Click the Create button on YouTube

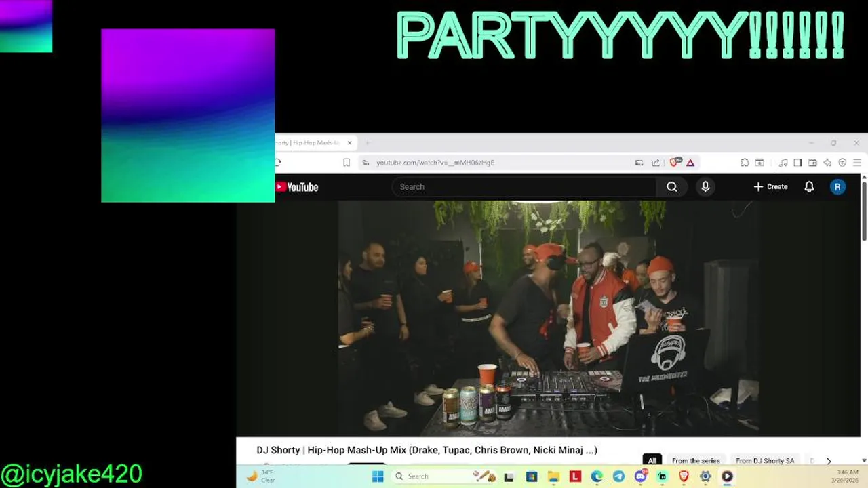point(770,187)
